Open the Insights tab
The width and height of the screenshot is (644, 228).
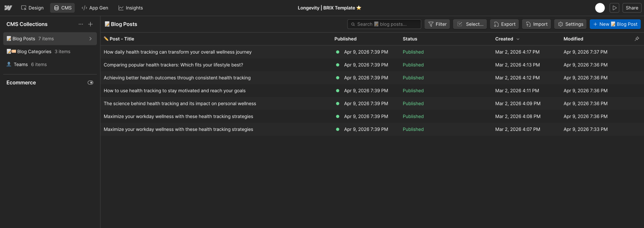point(131,8)
